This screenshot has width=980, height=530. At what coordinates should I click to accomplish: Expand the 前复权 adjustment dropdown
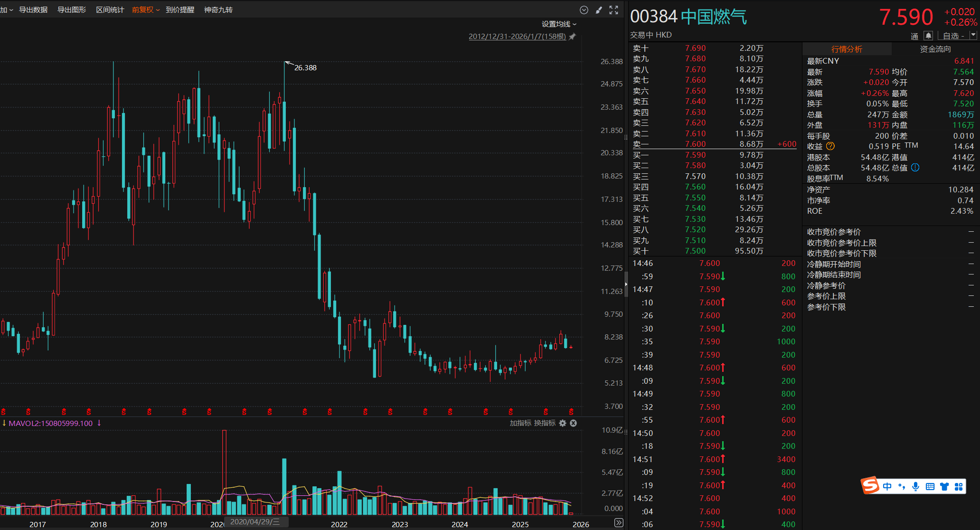[x=158, y=10]
